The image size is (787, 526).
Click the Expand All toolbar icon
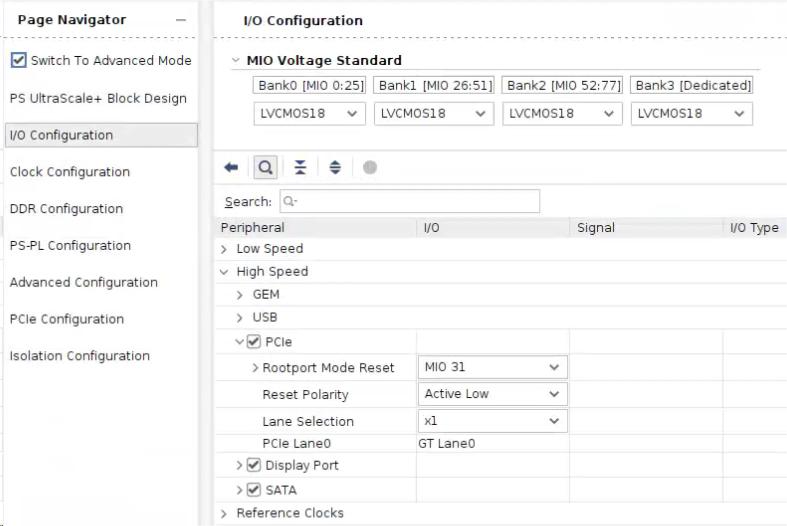click(335, 168)
